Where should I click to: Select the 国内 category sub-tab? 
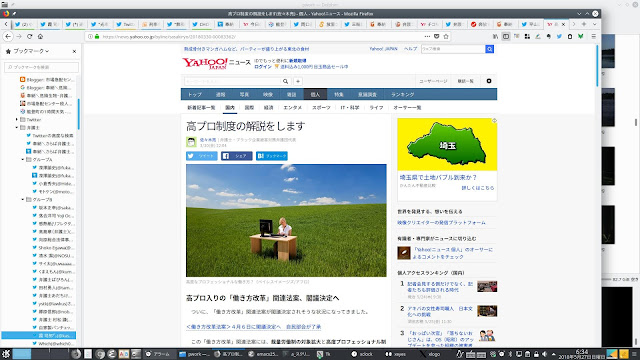[230, 108]
